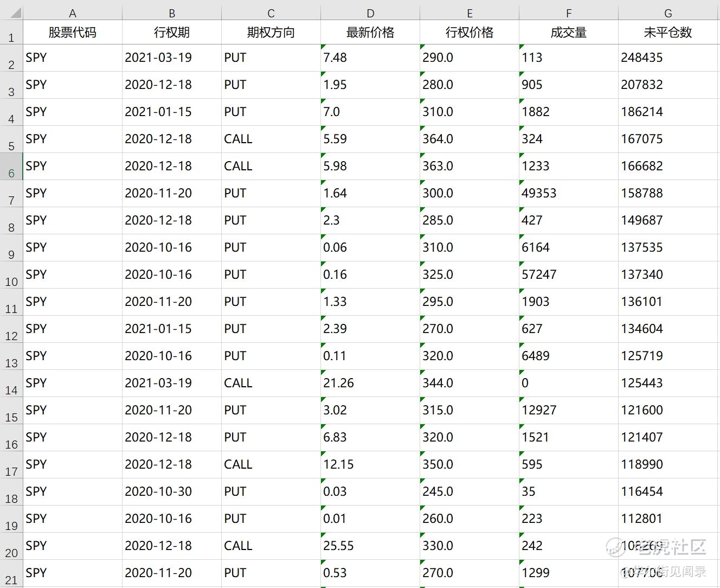Image resolution: width=720 pixels, height=588 pixels.
Task: Select column B header
Action: pos(172,13)
